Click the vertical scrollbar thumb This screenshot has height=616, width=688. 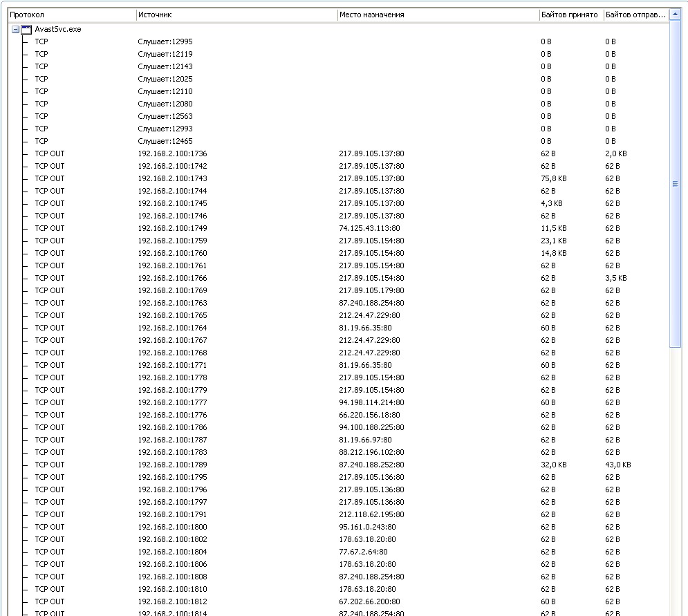pos(676,185)
